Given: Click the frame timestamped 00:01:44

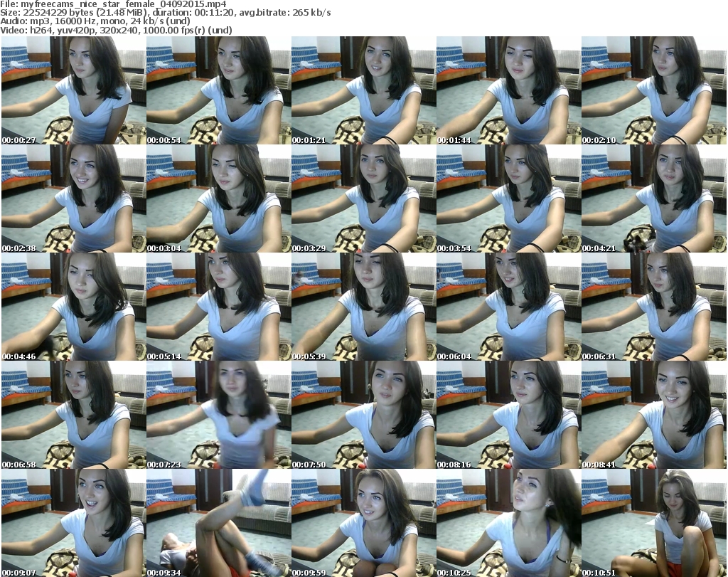Looking at the screenshot, I should tap(509, 90).
